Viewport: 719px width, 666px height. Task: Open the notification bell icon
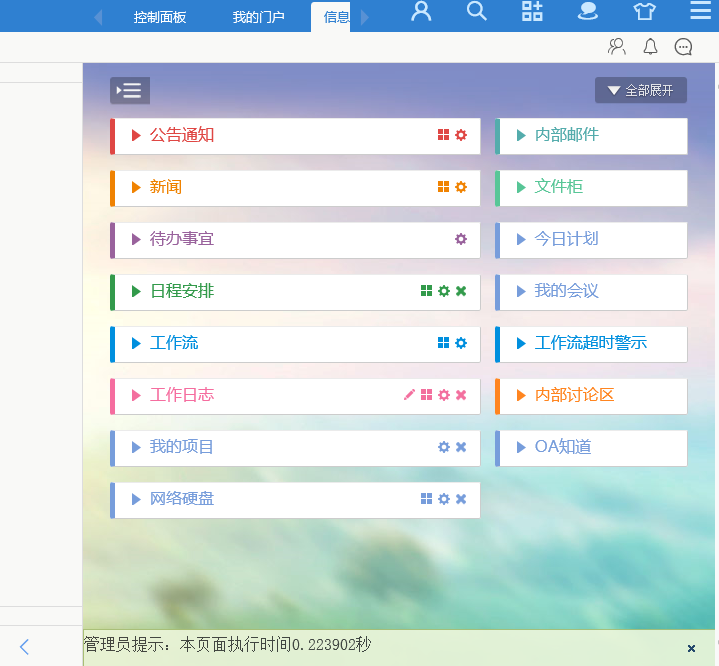[650, 46]
